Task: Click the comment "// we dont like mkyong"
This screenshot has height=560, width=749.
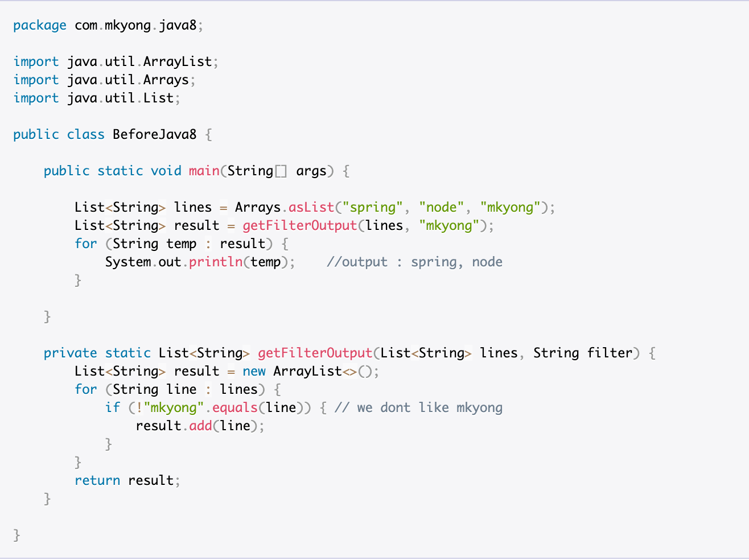Action: pyautogui.click(x=418, y=408)
